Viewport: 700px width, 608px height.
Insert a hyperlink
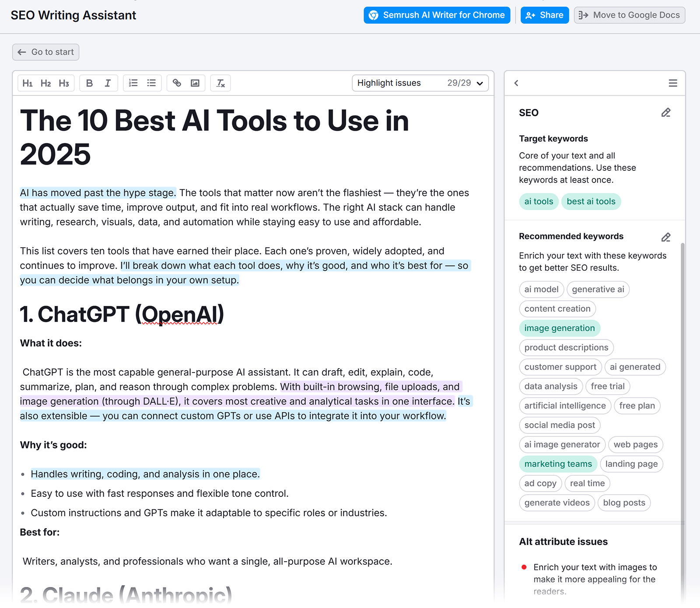tap(177, 83)
